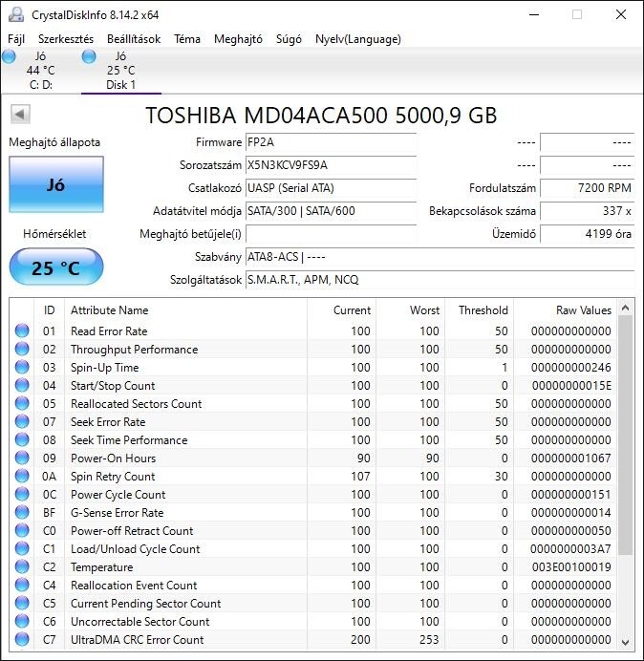This screenshot has width=644, height=661.
Task: Open the Szerkesztés menu
Action: coord(66,39)
